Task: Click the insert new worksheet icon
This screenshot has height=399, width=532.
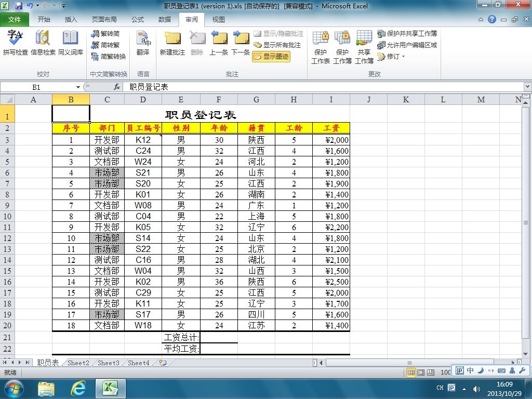Action: pos(163,363)
